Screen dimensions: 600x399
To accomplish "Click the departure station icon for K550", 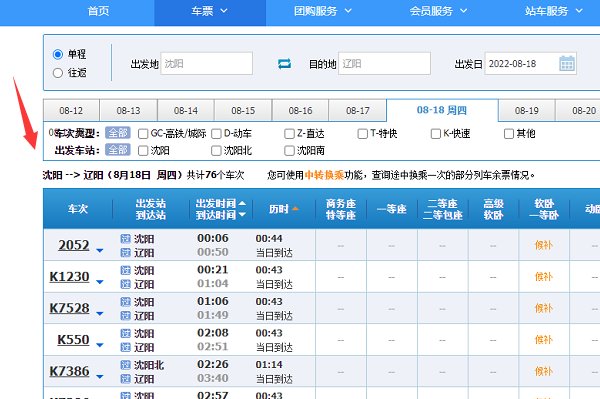I will point(126,334).
